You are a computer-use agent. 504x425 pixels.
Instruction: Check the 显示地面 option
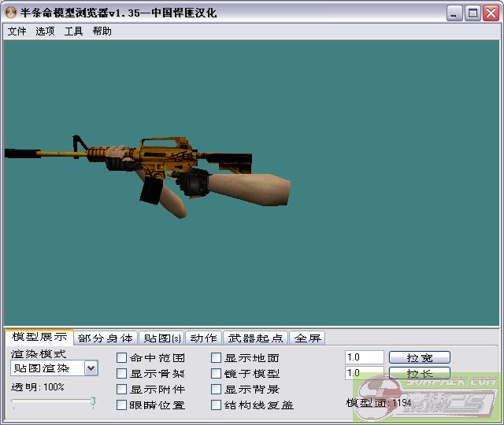tap(217, 358)
